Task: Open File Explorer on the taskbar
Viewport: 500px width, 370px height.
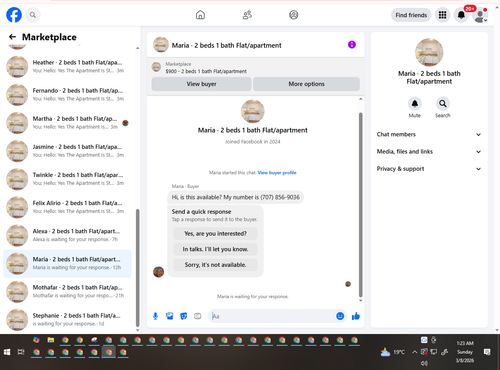Action: (51, 340)
